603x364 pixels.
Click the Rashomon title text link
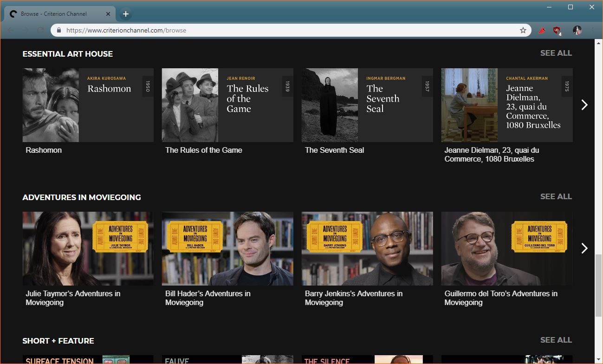[44, 150]
